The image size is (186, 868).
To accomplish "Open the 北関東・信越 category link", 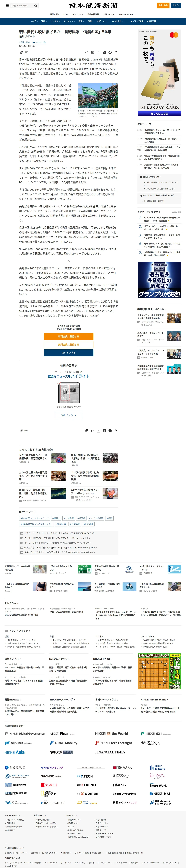I will tap(24, 42).
